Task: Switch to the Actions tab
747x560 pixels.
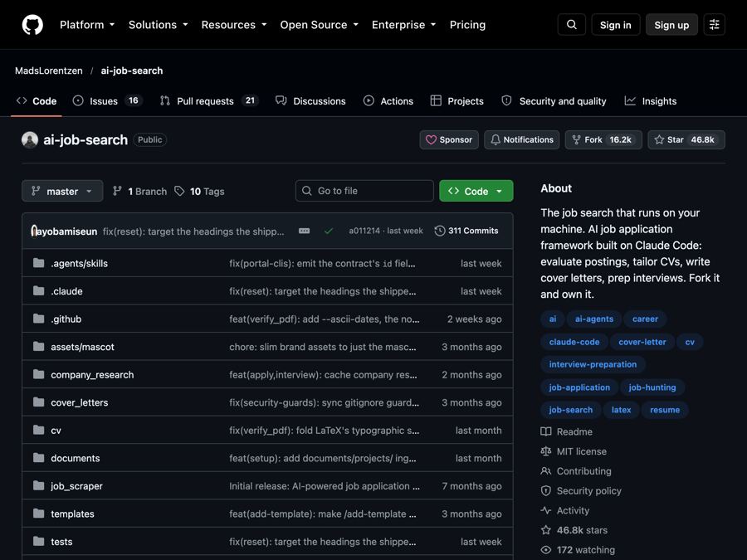Action: [388, 101]
